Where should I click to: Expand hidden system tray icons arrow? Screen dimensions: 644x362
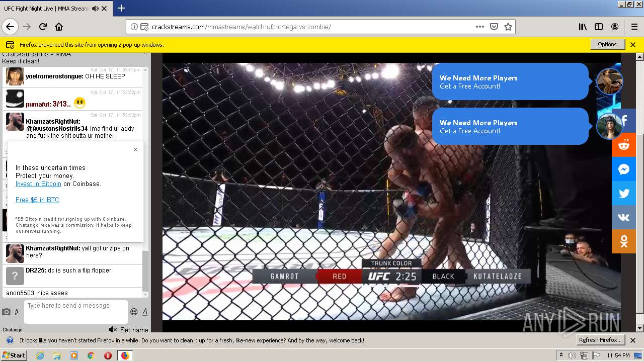(561, 355)
